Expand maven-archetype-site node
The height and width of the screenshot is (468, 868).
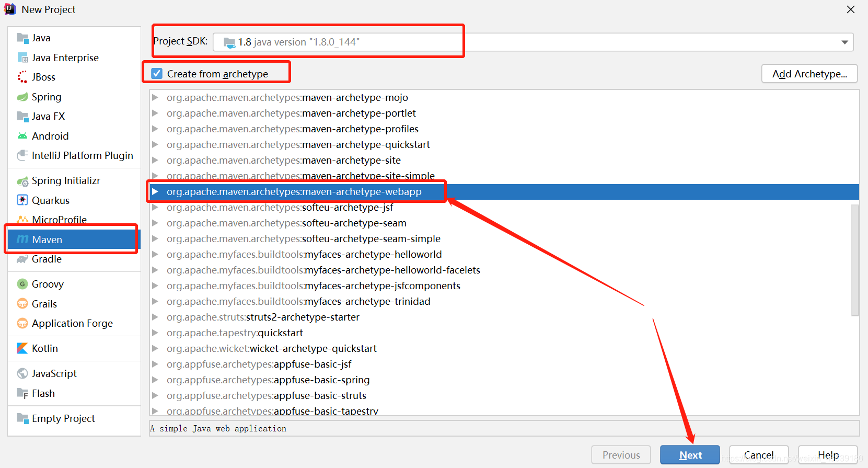[155, 160]
